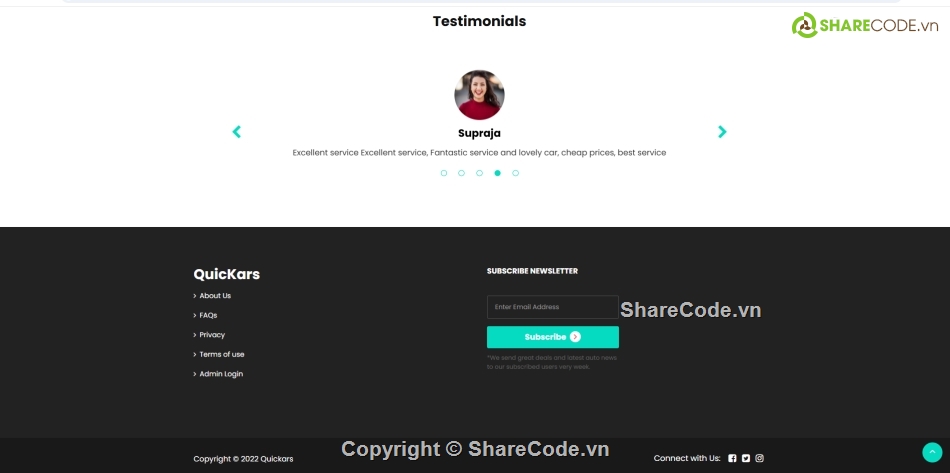Open the Privacy footer link
The width and height of the screenshot is (950, 473).
tap(212, 335)
